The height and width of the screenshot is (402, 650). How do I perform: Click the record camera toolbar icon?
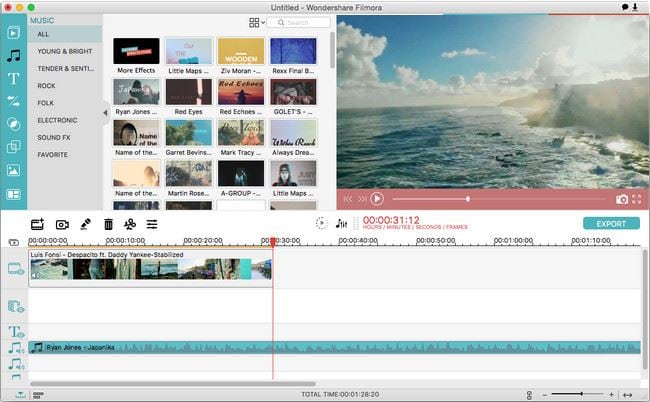click(x=62, y=225)
